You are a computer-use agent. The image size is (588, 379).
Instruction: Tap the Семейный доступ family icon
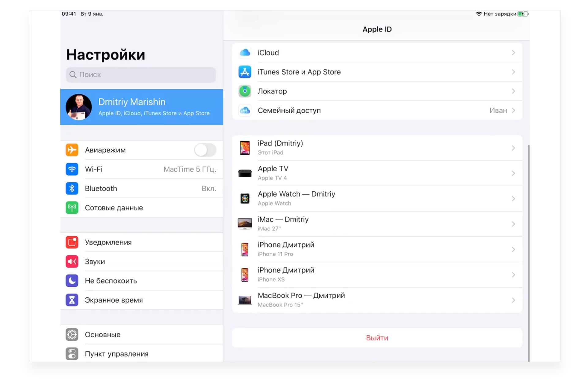pyautogui.click(x=245, y=110)
